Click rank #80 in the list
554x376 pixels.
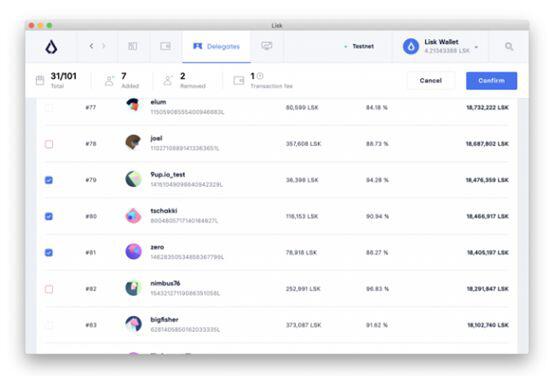click(x=91, y=216)
